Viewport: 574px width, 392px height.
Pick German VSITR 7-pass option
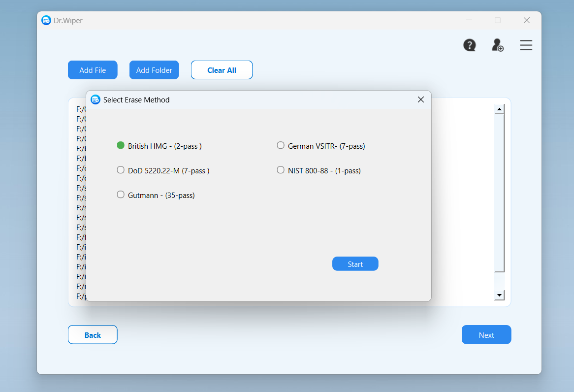click(x=281, y=145)
